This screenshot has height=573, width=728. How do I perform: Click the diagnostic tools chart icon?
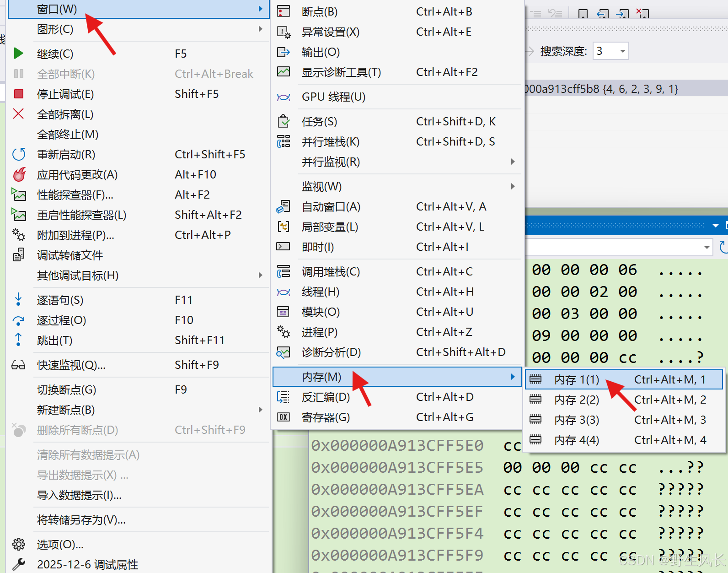pyautogui.click(x=284, y=72)
